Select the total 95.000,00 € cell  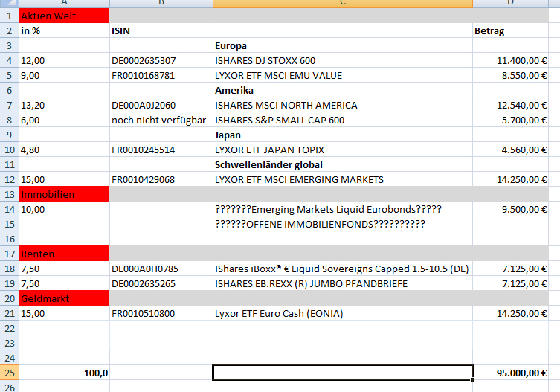(x=510, y=373)
